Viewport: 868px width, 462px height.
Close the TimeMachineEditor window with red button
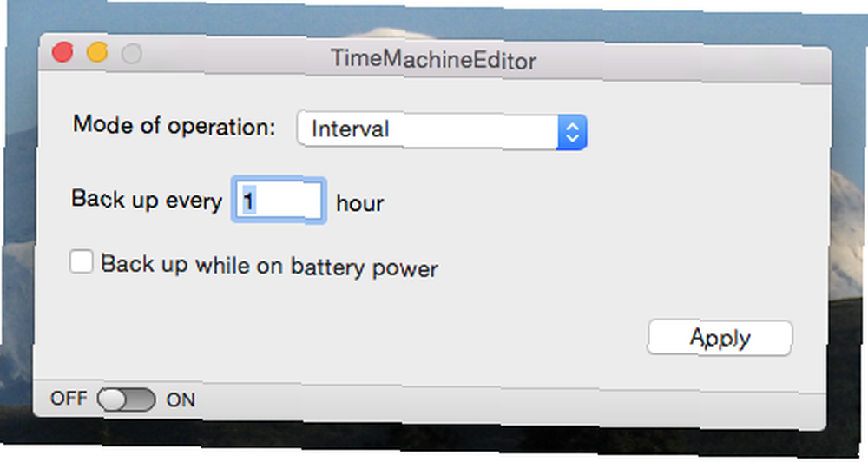[62, 52]
